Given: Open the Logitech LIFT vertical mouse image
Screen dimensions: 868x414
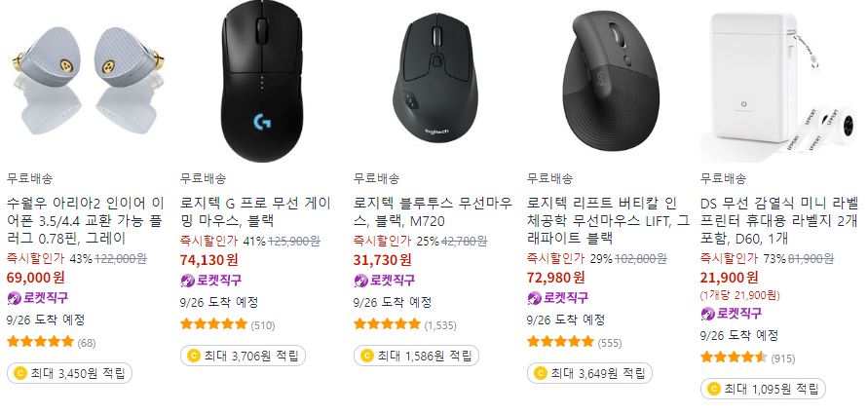Looking at the screenshot, I should (609, 81).
